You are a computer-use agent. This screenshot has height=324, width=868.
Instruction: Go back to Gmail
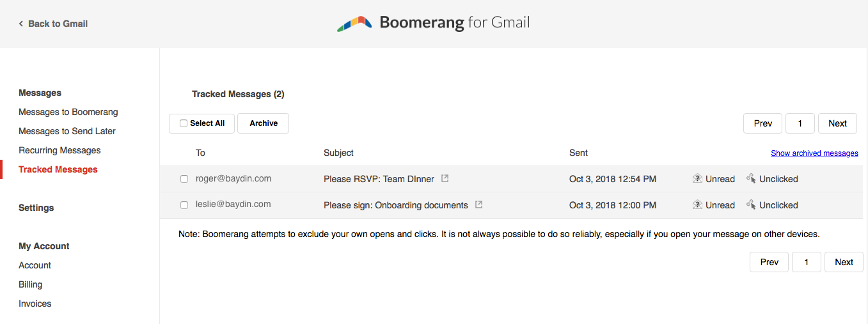53,24
